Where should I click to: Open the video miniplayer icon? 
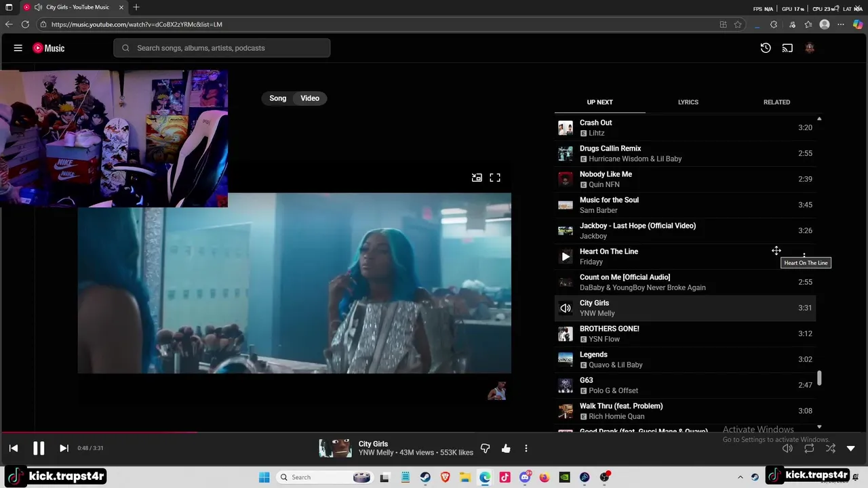coord(477,178)
